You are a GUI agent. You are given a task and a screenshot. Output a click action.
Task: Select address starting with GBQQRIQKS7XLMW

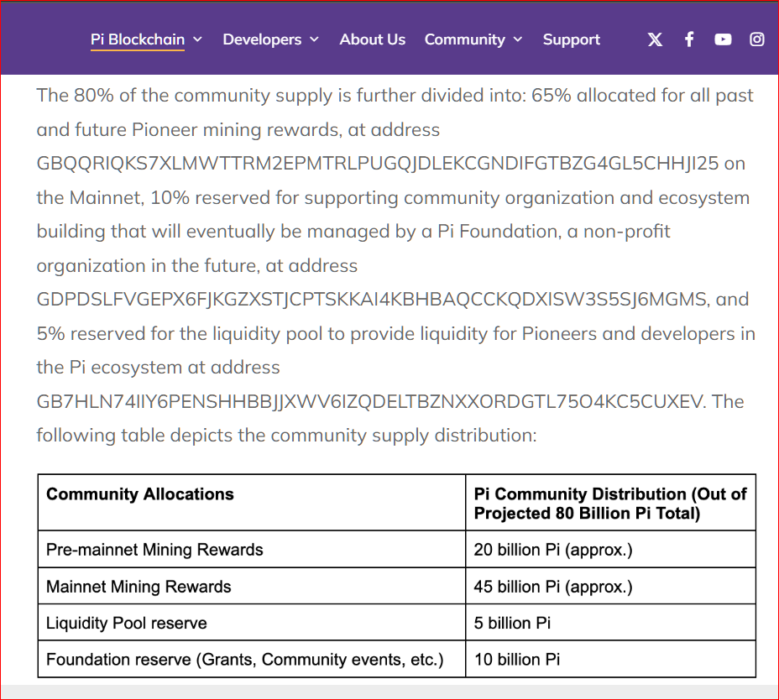point(378,164)
